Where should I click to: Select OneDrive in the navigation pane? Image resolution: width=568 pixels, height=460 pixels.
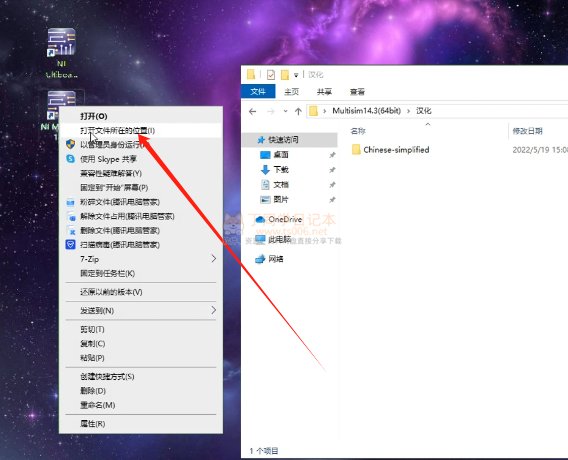tap(285, 219)
